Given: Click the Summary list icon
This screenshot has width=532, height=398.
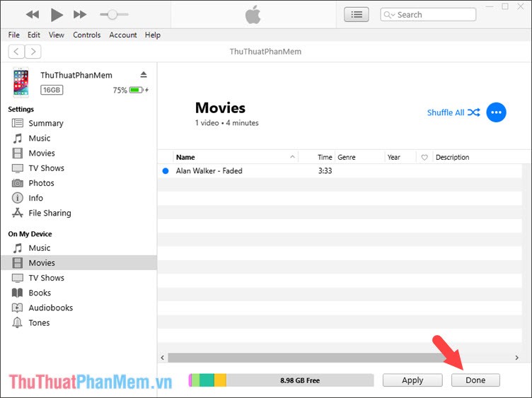Looking at the screenshot, I should click(18, 123).
